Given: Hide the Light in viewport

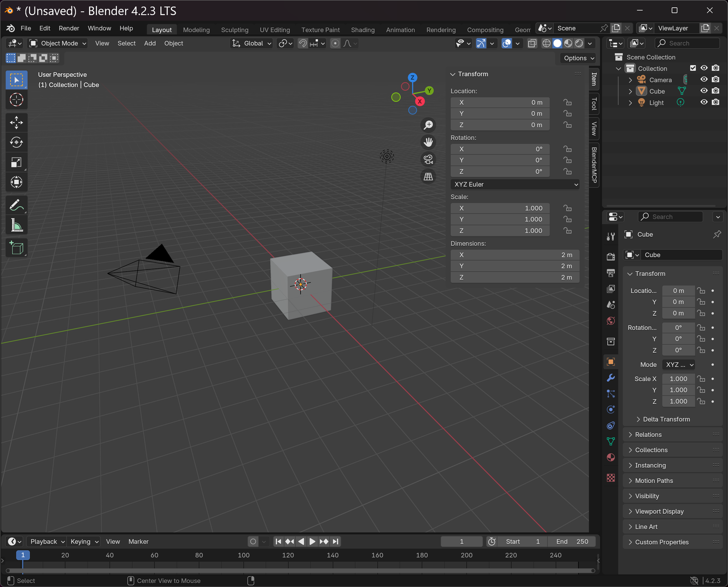Looking at the screenshot, I should 704,102.
